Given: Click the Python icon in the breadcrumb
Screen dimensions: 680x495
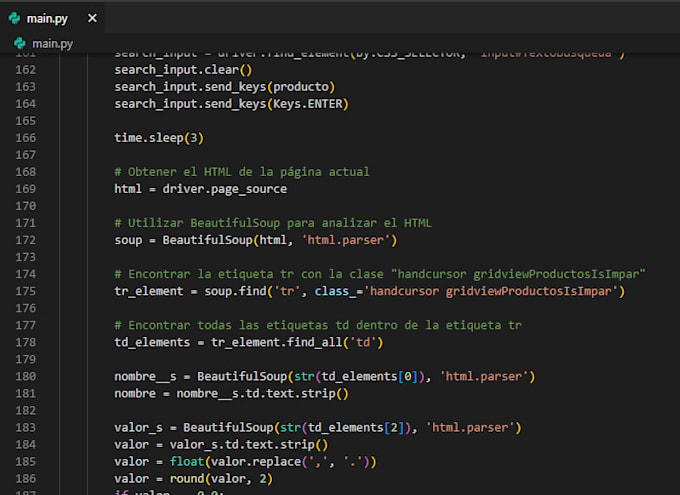Looking at the screenshot, I should tap(20, 43).
